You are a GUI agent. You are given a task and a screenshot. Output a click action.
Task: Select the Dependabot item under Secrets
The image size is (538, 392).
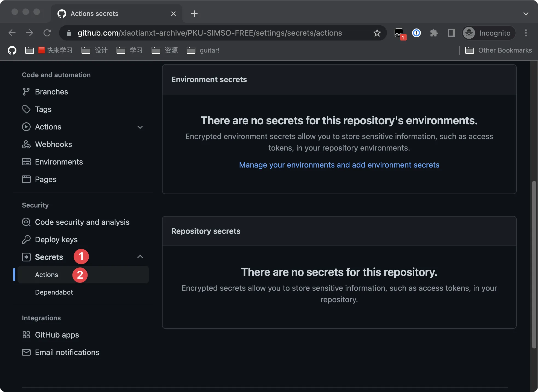pyautogui.click(x=53, y=292)
